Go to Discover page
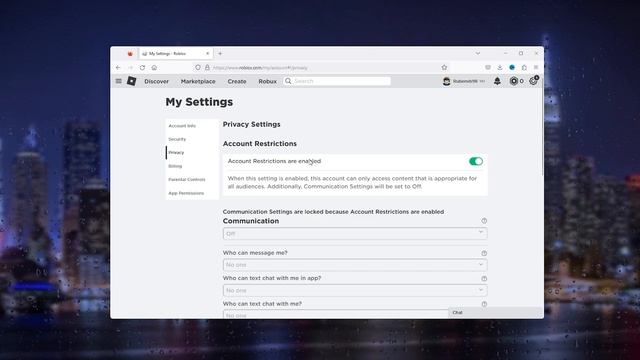This screenshot has height=360, width=640. click(x=156, y=81)
